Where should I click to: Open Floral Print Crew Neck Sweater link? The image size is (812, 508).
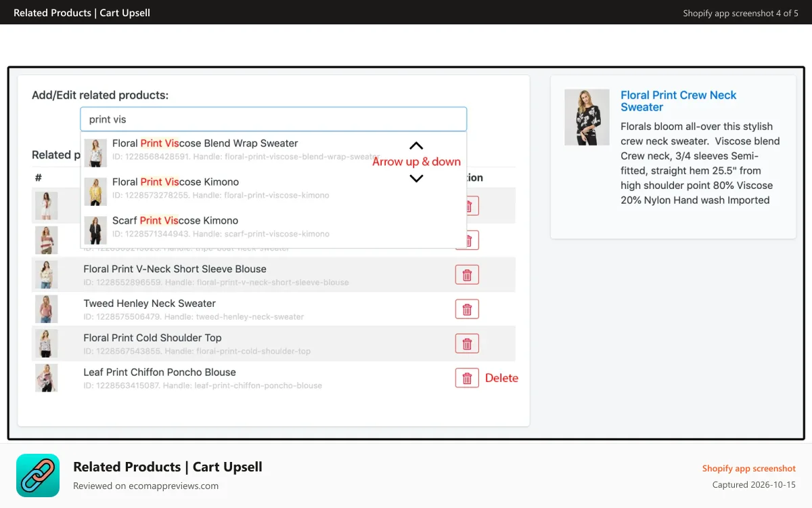pos(678,101)
